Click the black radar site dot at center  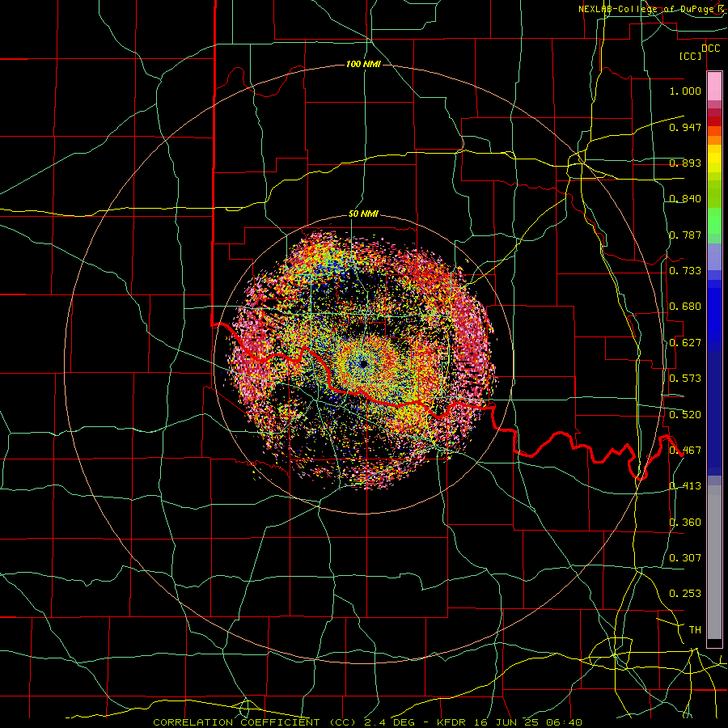pos(363,364)
